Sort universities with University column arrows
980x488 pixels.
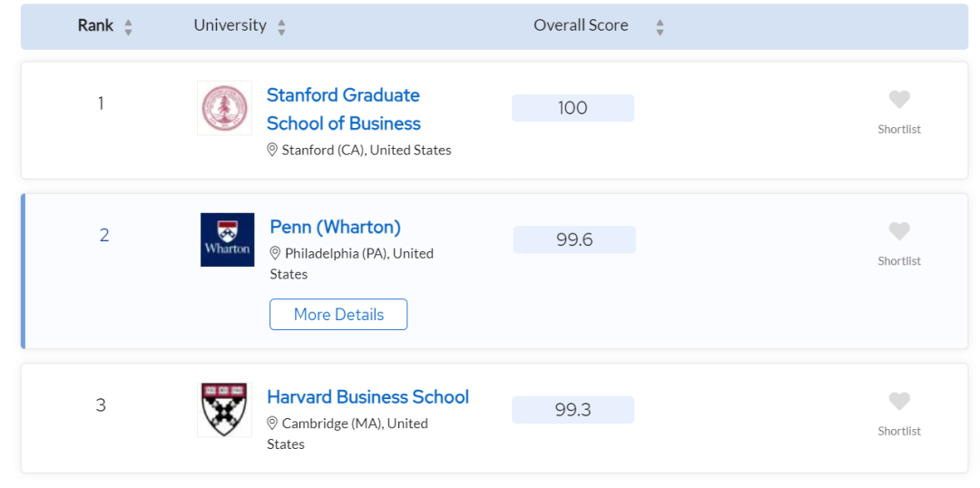pyautogui.click(x=281, y=27)
